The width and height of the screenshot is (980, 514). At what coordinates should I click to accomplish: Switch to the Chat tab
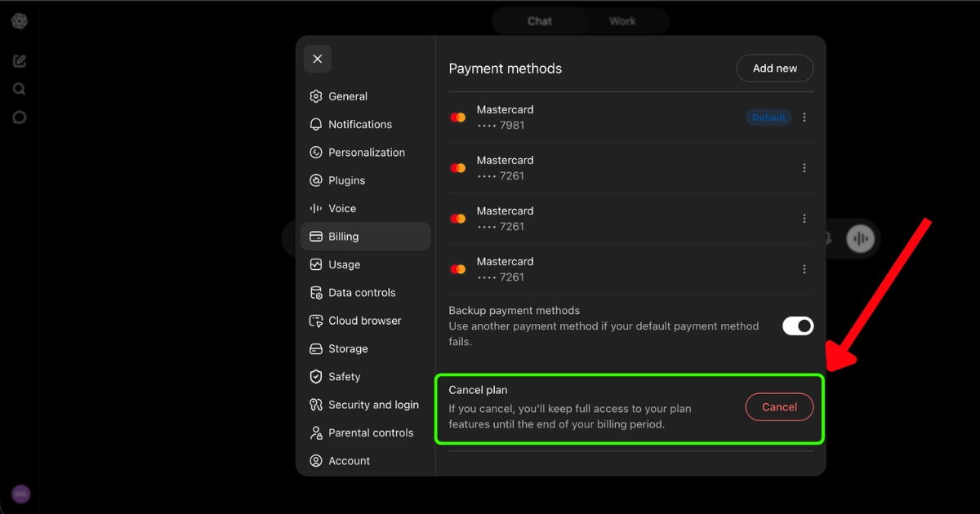[x=540, y=21]
